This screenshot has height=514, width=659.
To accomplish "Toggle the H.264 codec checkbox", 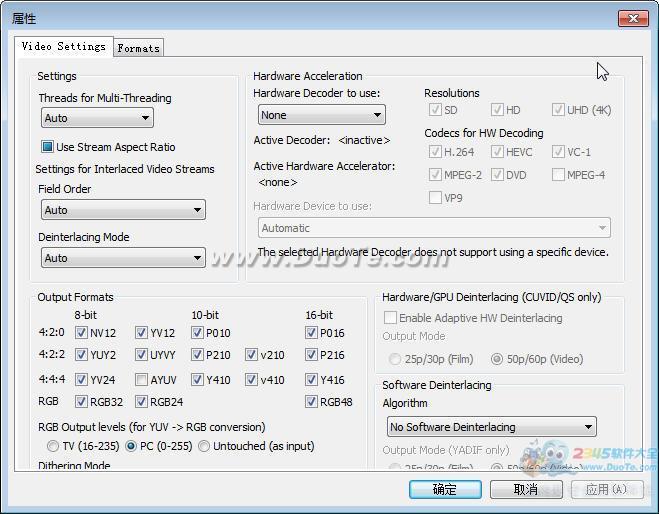I will click(x=435, y=152).
